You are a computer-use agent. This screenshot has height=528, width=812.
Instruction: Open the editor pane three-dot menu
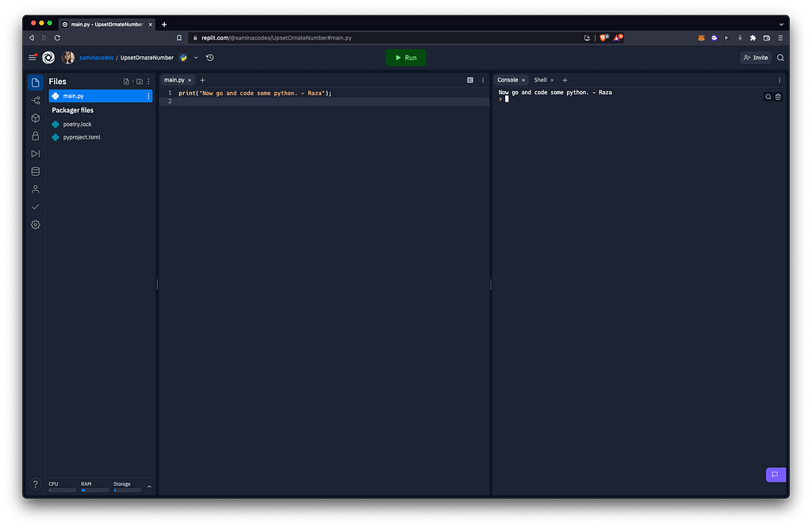click(483, 80)
